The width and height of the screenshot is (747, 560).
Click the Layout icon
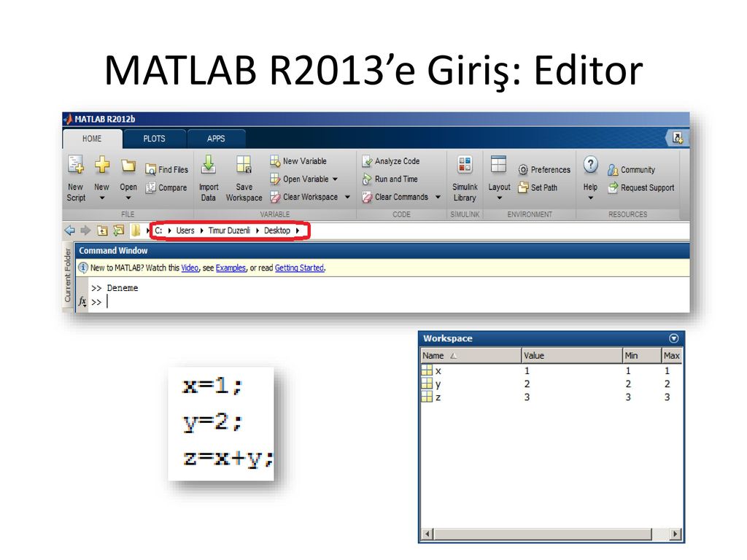[498, 165]
